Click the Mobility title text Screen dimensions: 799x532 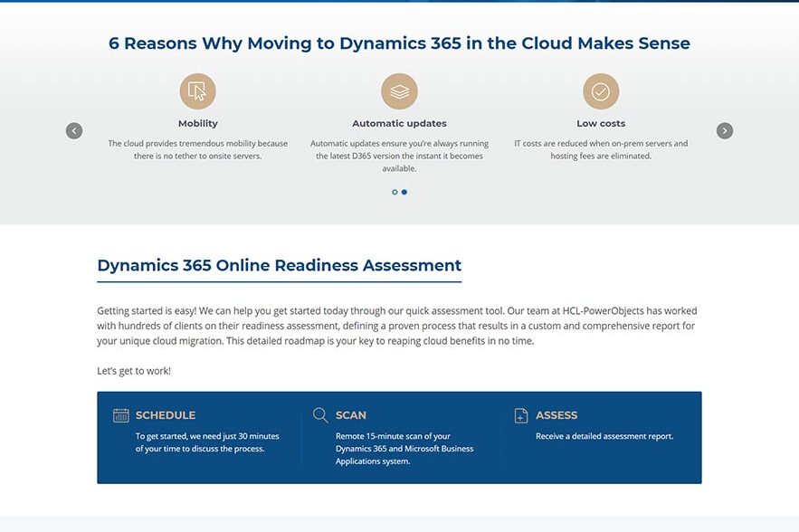click(x=197, y=123)
